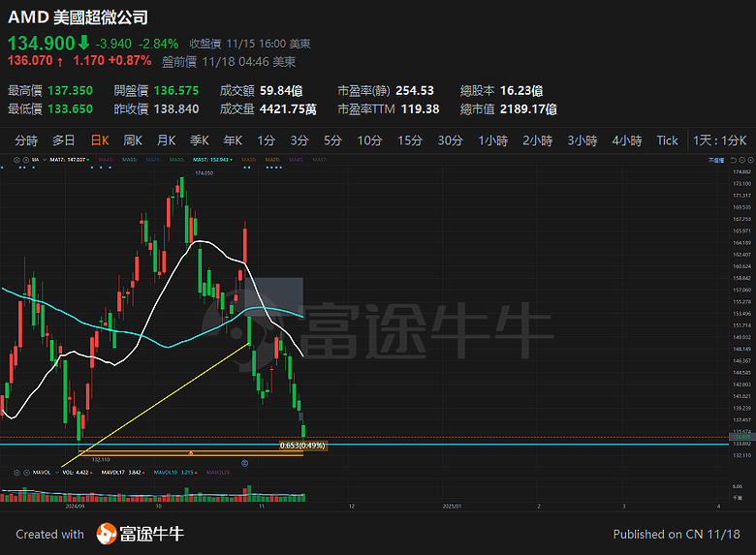Select the 日K daily candlestick tab
Viewport: 756px width, 555px height.
coord(100,140)
